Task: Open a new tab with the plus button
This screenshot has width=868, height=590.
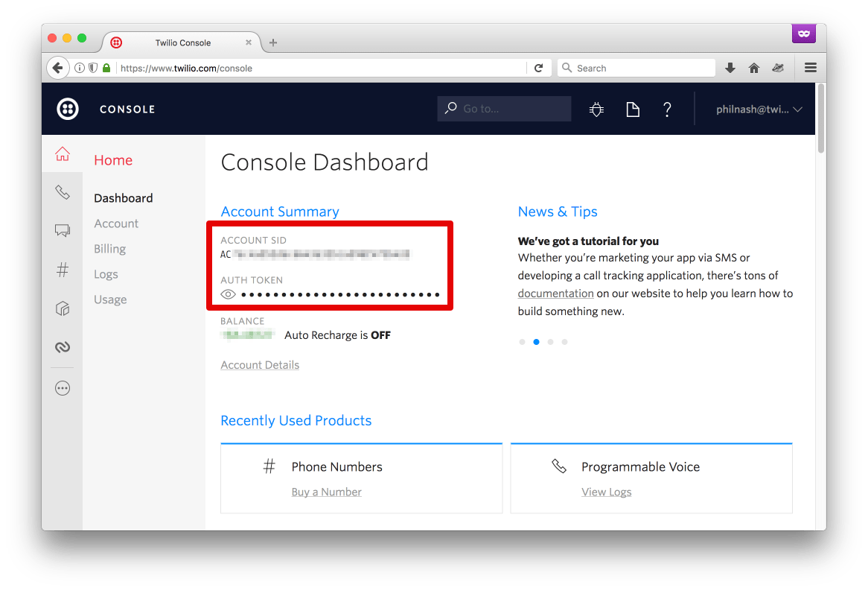Action: point(273,42)
